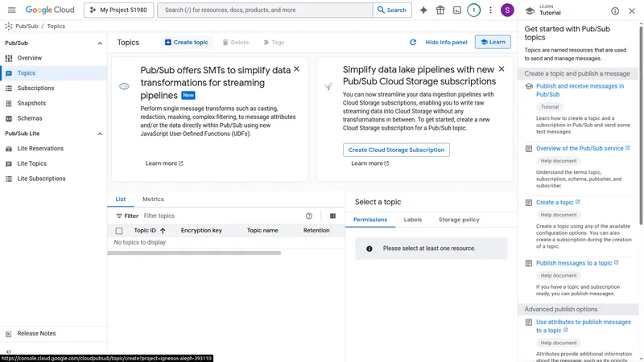Viewport: 644px width, 362px height.
Task: Open the Permissions tab
Action: tap(370, 220)
